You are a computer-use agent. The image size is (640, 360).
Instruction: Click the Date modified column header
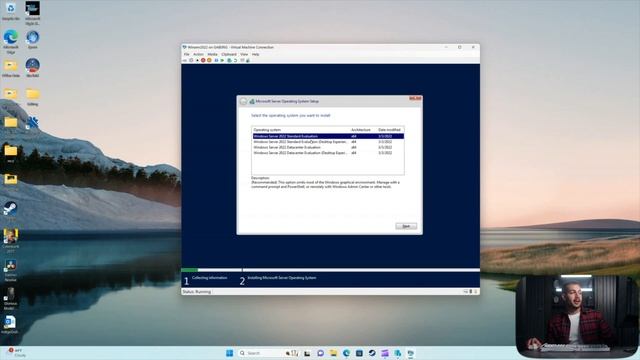tap(390, 130)
